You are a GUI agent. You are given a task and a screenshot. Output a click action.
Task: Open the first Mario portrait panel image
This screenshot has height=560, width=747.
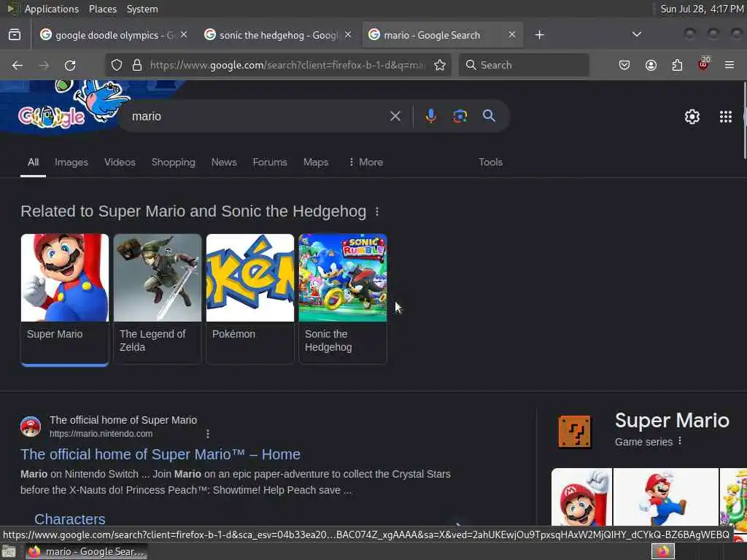point(581,497)
